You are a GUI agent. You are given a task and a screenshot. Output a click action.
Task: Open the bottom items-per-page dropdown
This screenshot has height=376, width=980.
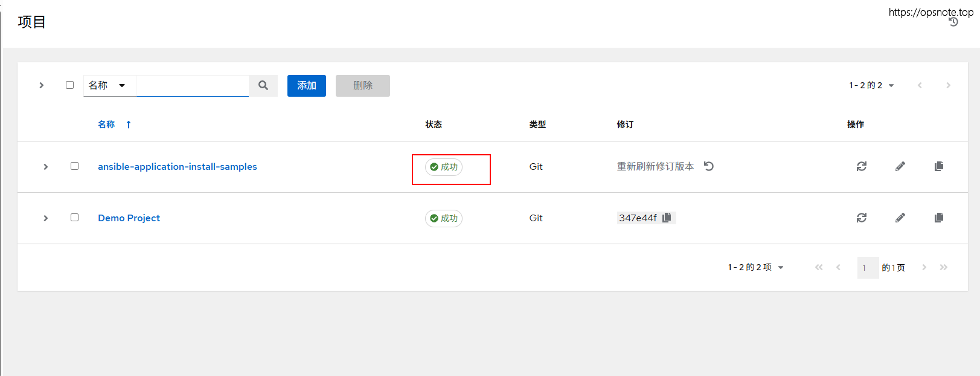click(756, 267)
